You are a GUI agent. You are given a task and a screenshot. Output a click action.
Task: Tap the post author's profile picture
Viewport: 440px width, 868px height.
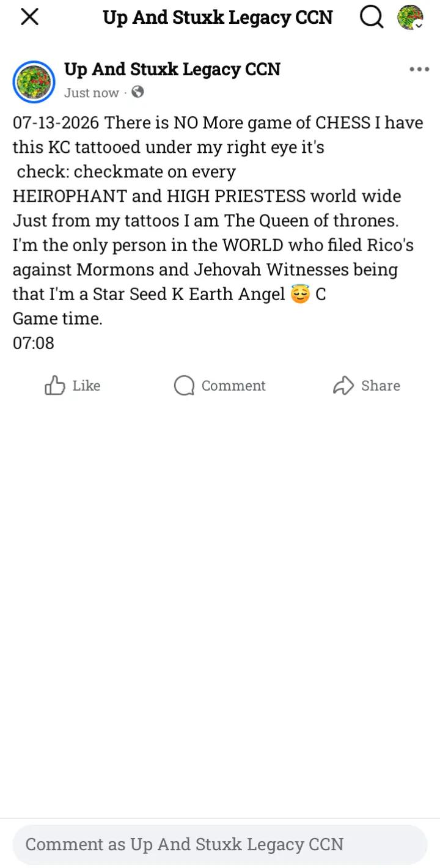(x=34, y=81)
